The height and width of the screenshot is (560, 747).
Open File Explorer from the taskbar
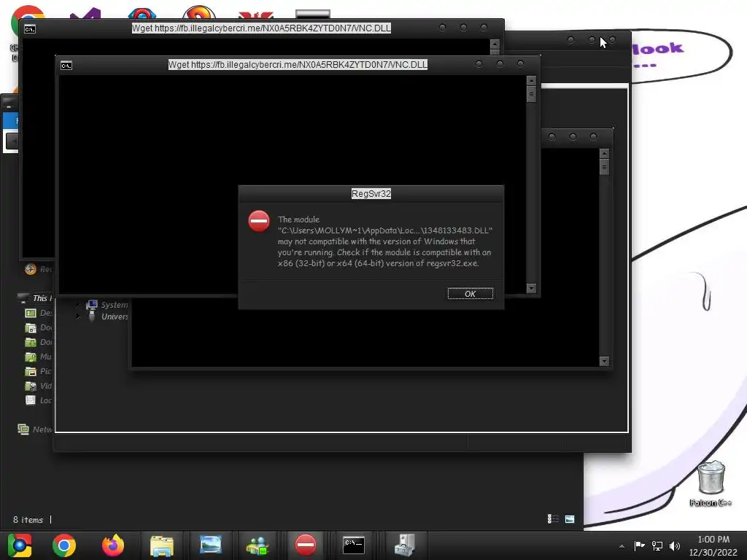(161, 545)
